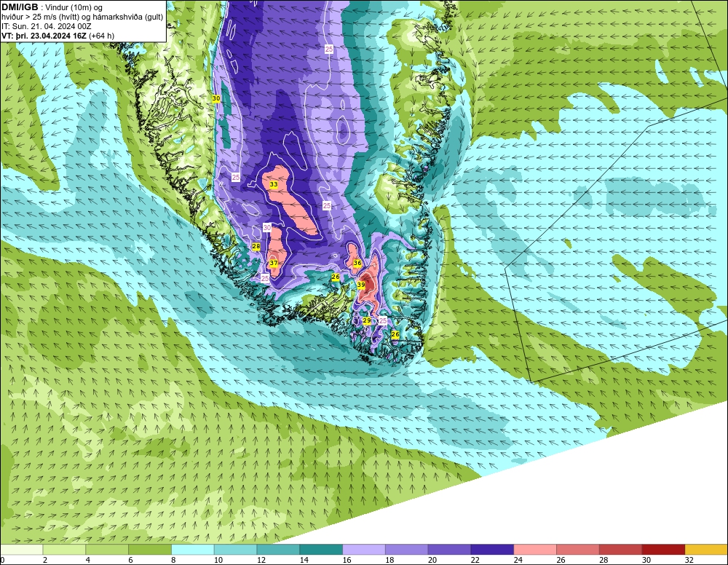The width and height of the screenshot is (728, 565).
Task: Click the yellow '37' max gust label
Action: click(x=274, y=264)
